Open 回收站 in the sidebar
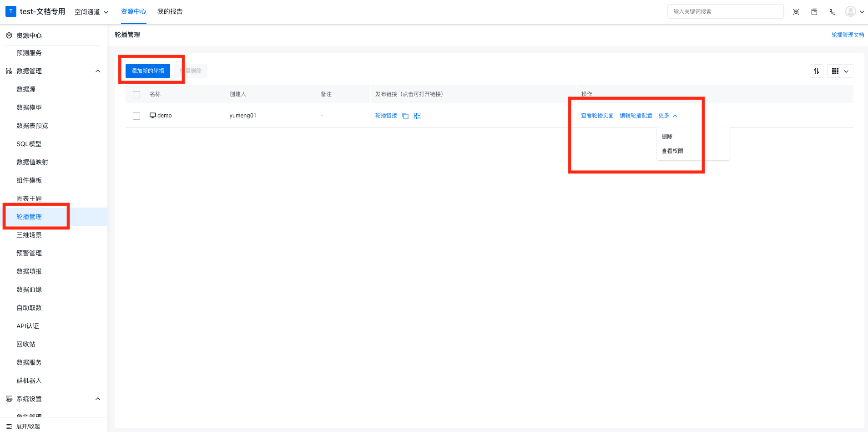This screenshot has height=432, width=868. coord(26,344)
